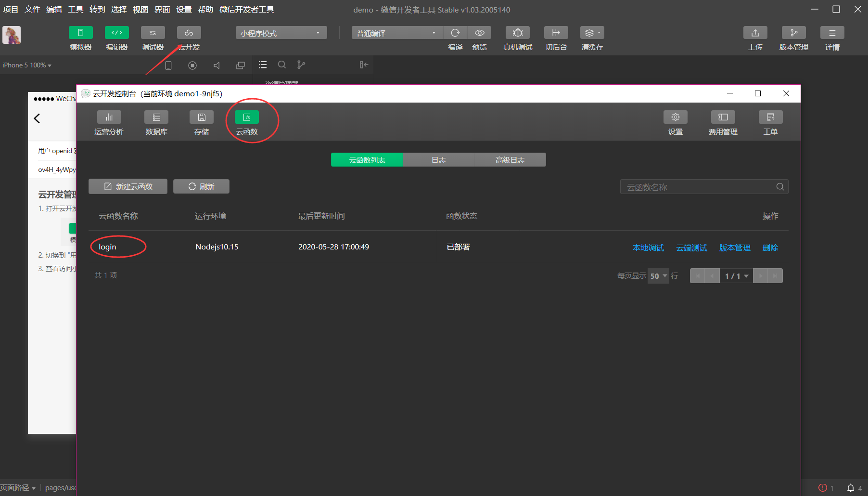Switch to the 日志 tab
868x496 pixels.
pyautogui.click(x=439, y=160)
